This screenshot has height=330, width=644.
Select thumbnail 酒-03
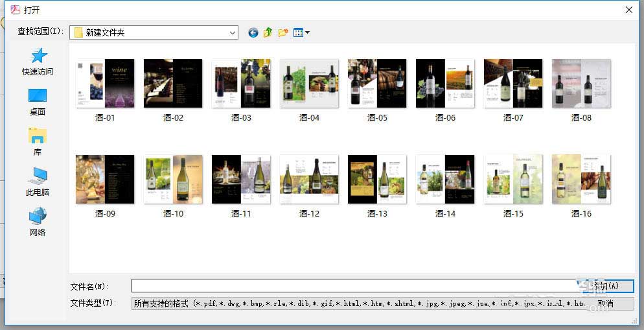[x=241, y=84]
